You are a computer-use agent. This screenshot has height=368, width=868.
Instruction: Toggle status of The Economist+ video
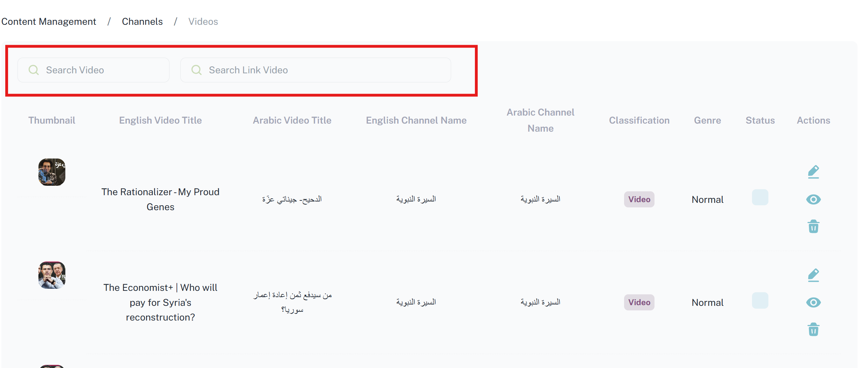(760, 301)
